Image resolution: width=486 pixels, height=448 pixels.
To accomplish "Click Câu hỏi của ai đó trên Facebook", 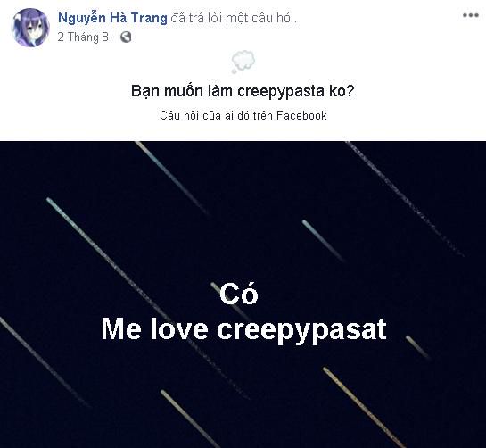I will (x=243, y=115).
